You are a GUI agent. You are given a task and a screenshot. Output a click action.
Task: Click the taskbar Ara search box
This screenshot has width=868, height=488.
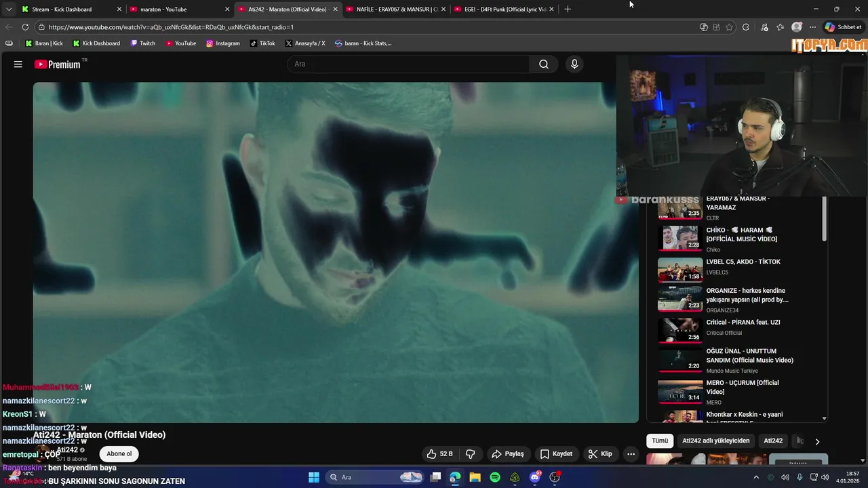375,477
